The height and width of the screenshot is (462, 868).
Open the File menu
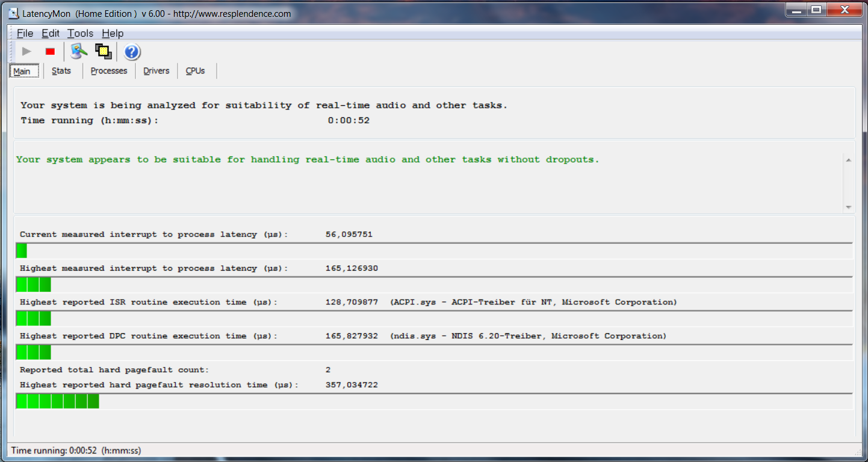[x=25, y=33]
